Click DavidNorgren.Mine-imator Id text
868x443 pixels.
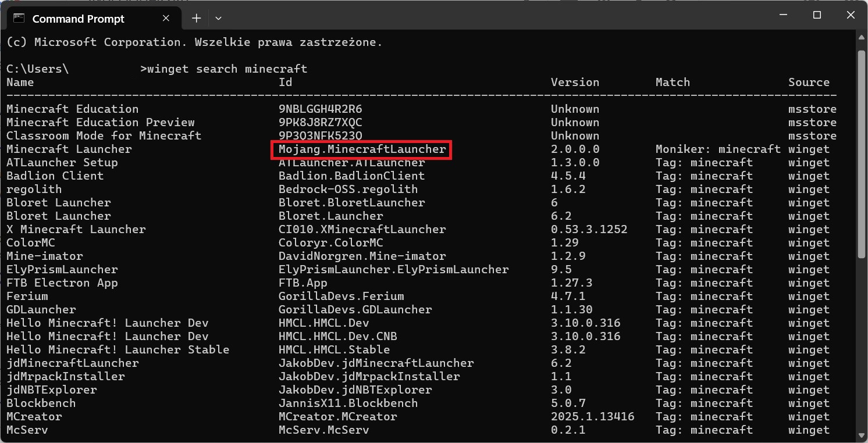(362, 256)
